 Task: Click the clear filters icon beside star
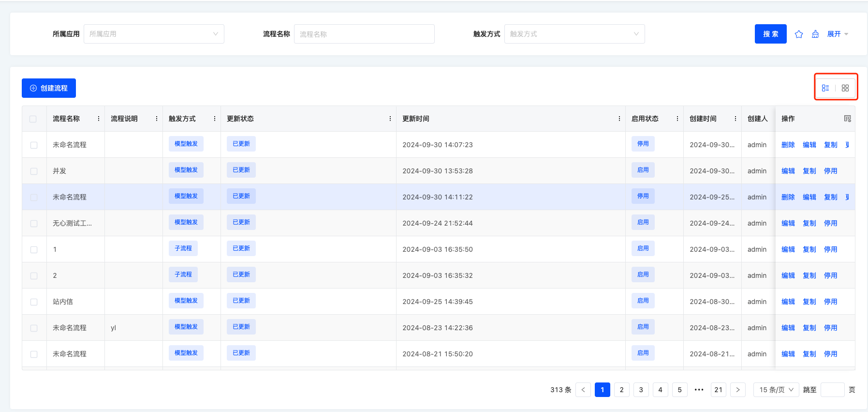815,34
